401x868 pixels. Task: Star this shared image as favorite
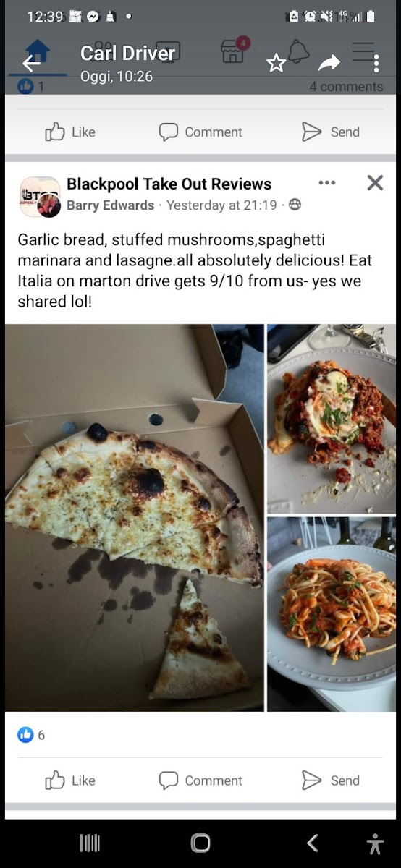[x=276, y=64]
